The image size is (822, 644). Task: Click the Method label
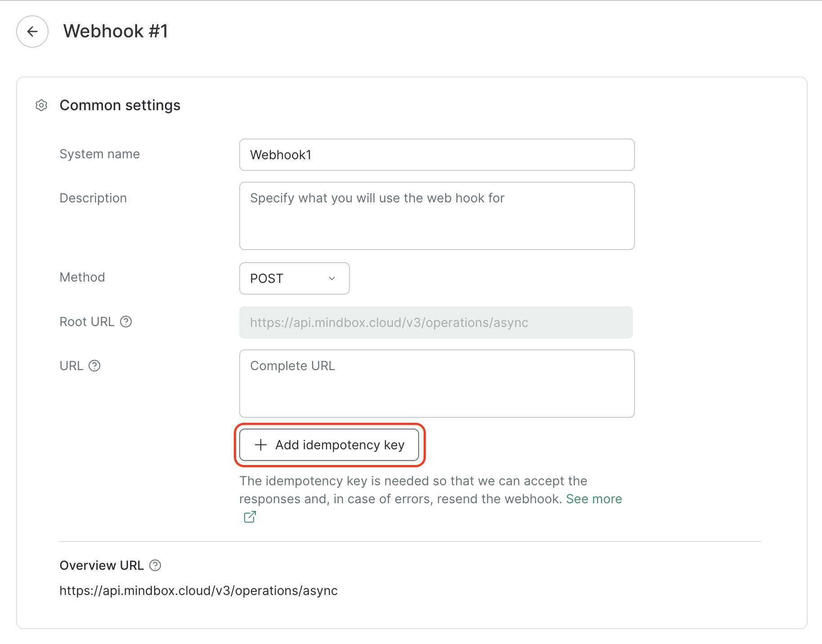82,277
